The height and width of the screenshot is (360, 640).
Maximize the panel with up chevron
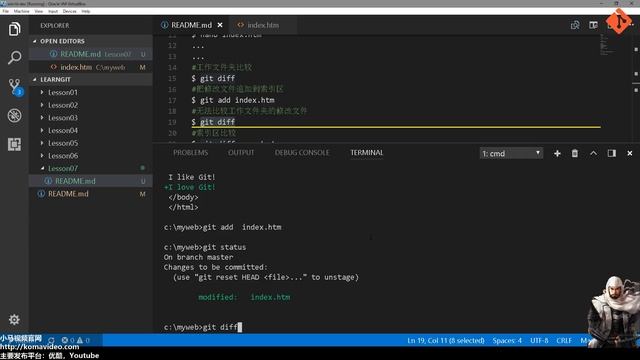593,153
